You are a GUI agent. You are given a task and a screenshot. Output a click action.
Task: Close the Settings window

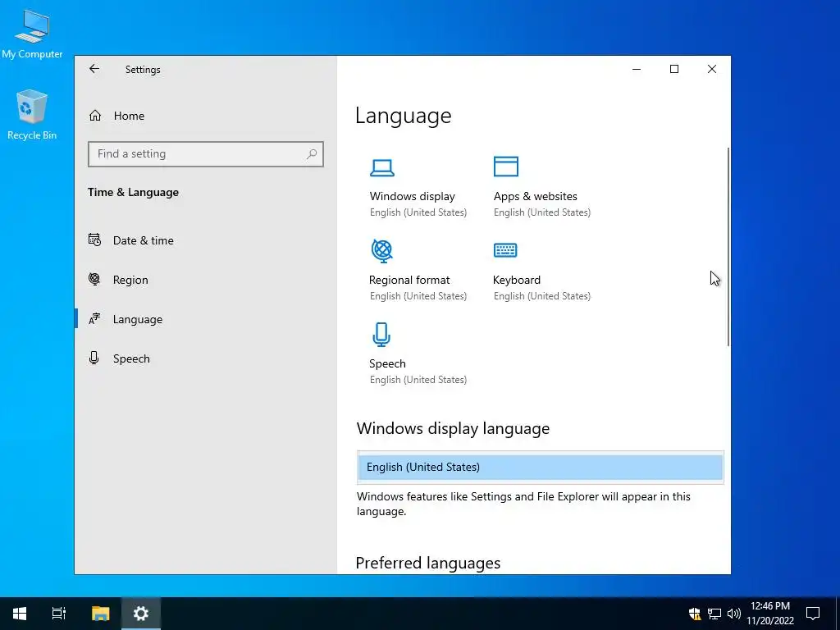tap(712, 69)
